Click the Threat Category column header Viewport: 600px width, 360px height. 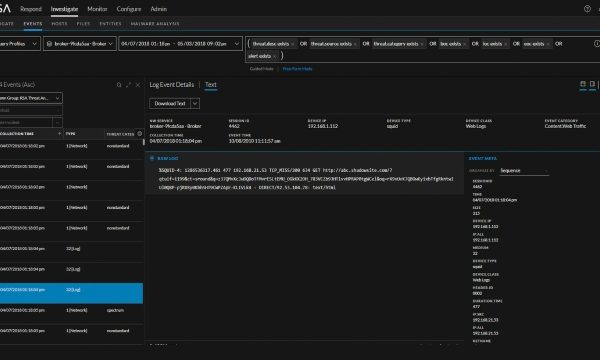click(120, 134)
